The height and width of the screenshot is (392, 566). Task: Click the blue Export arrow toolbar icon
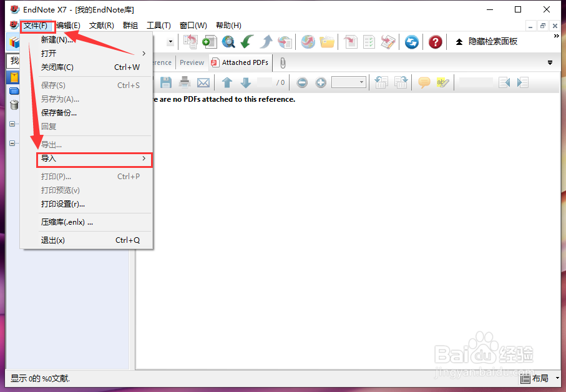[266, 42]
